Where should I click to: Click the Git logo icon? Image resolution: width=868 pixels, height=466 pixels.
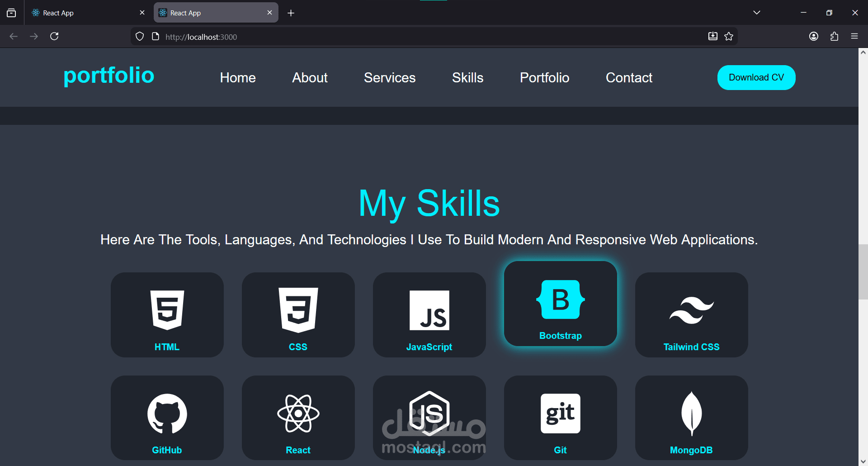pyautogui.click(x=561, y=414)
